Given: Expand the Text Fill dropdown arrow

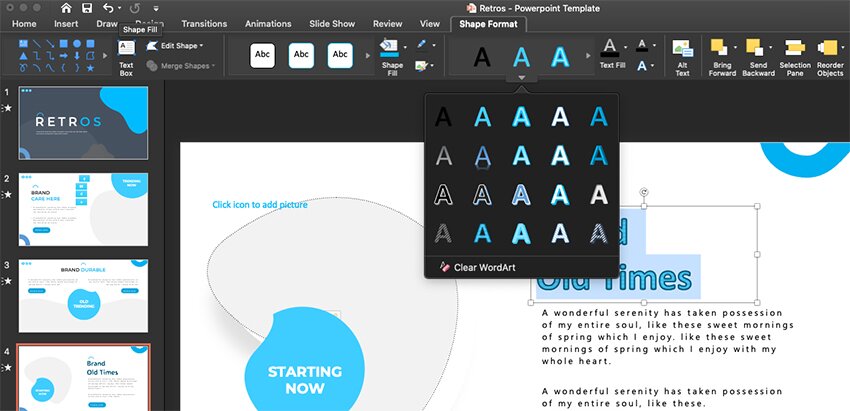Looking at the screenshot, I should 626,47.
